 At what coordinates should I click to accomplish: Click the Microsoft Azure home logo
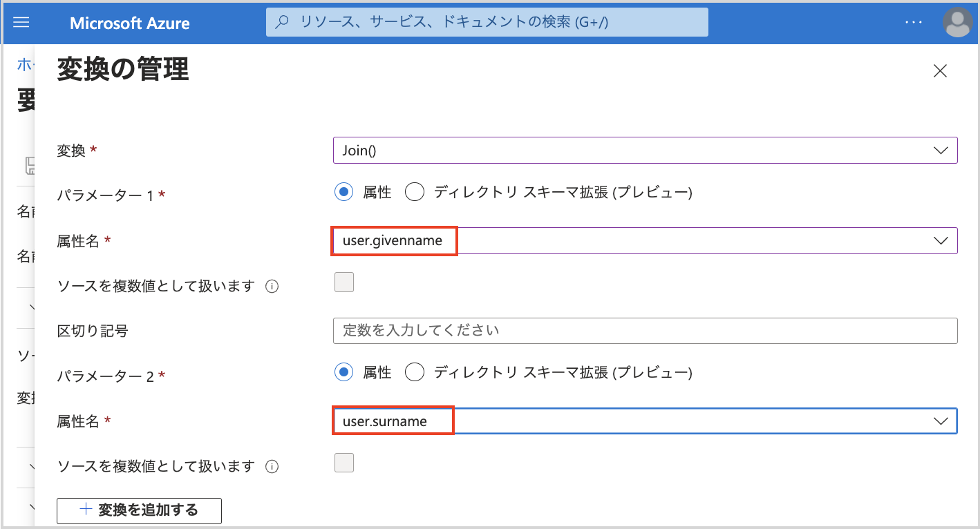tap(129, 21)
